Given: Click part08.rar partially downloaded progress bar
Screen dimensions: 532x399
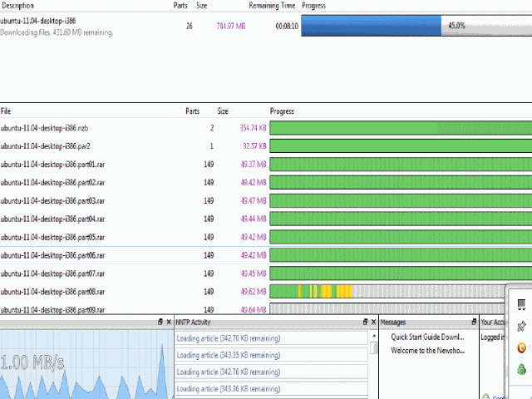Looking at the screenshot, I should [387, 292].
